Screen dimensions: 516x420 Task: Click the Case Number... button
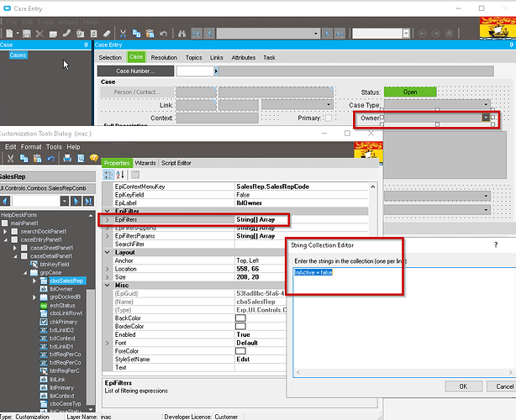[x=135, y=71]
